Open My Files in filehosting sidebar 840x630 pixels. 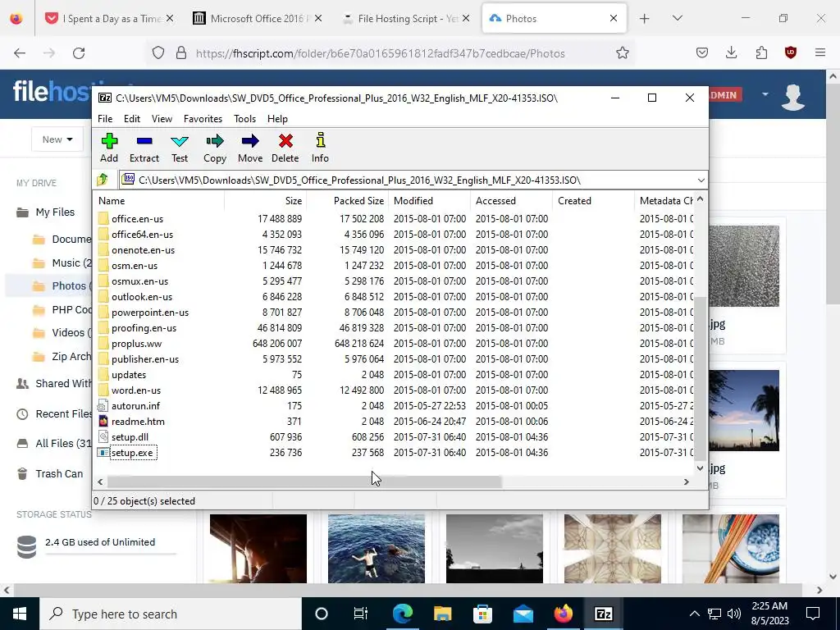tap(55, 212)
